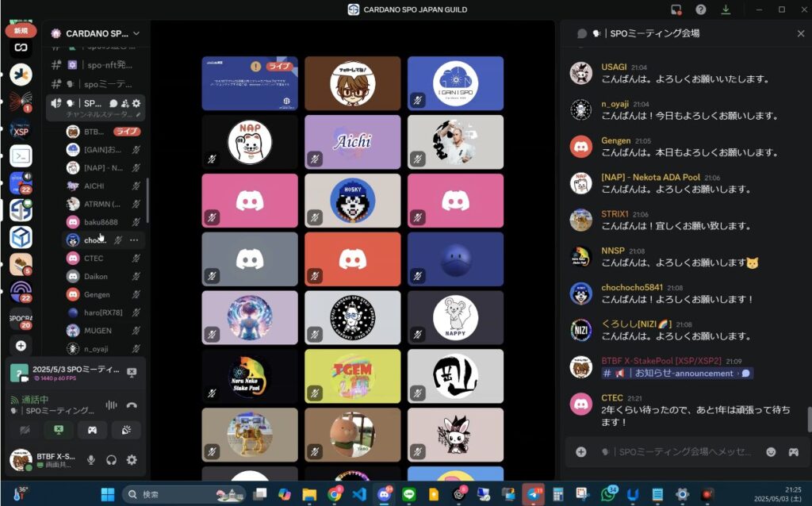Open Discord help question mark
Image resolution: width=812 pixels, height=506 pixels.
[701, 10]
